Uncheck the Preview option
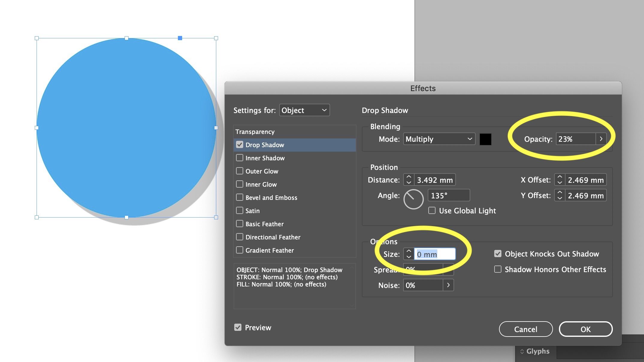Viewport: 644px width, 362px height. coord(238,327)
